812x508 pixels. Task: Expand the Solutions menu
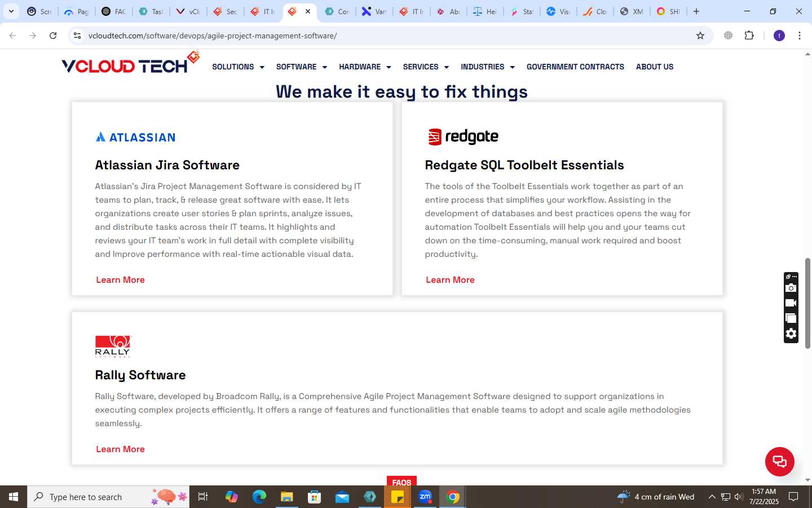tap(238, 67)
